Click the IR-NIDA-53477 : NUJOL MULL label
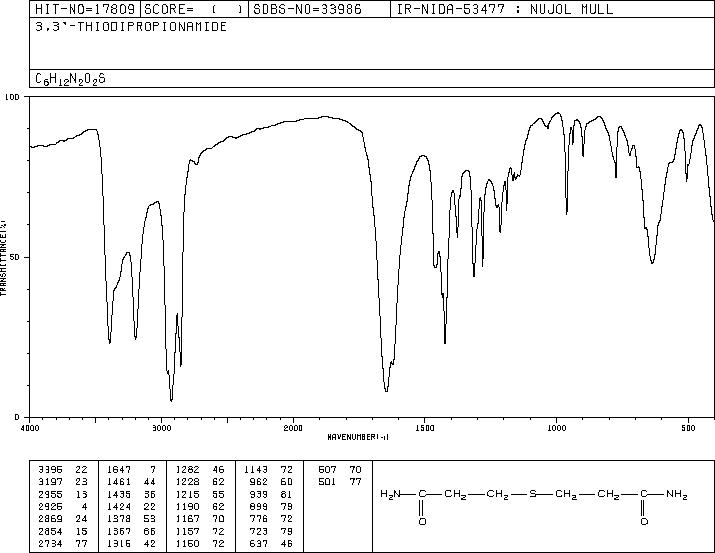Image resolution: width=715 pixels, height=553 pixels. 505,9
